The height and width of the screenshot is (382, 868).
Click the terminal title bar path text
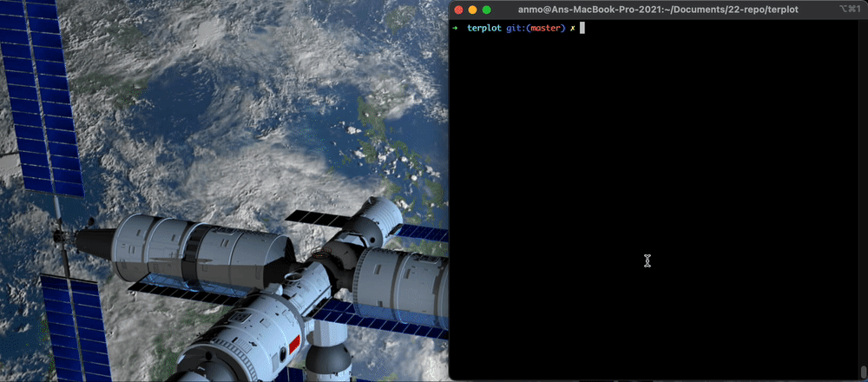click(x=658, y=10)
